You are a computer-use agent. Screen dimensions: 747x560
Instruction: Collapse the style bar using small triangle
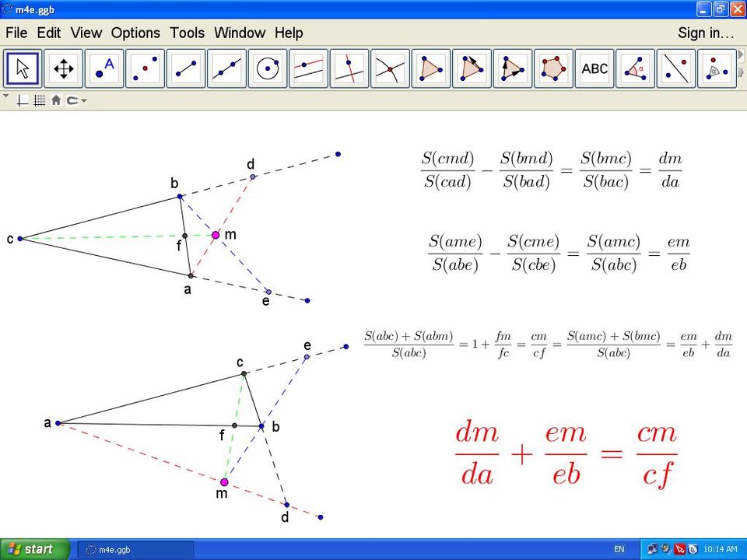tap(6, 96)
